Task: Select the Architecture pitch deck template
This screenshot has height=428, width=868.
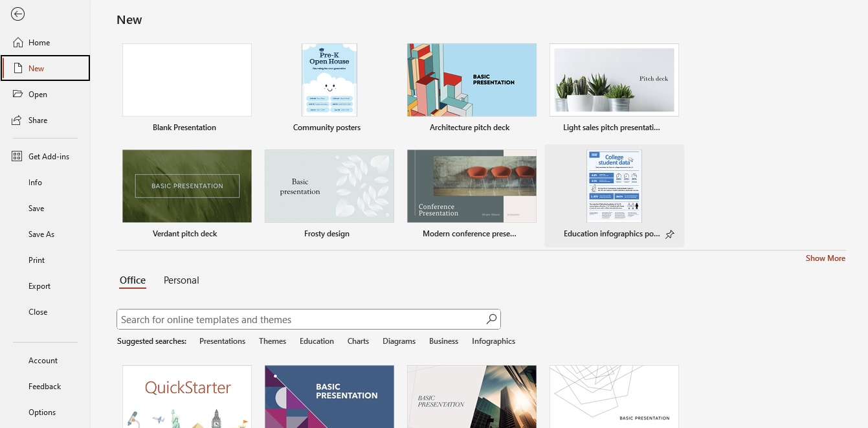Action: (472, 80)
